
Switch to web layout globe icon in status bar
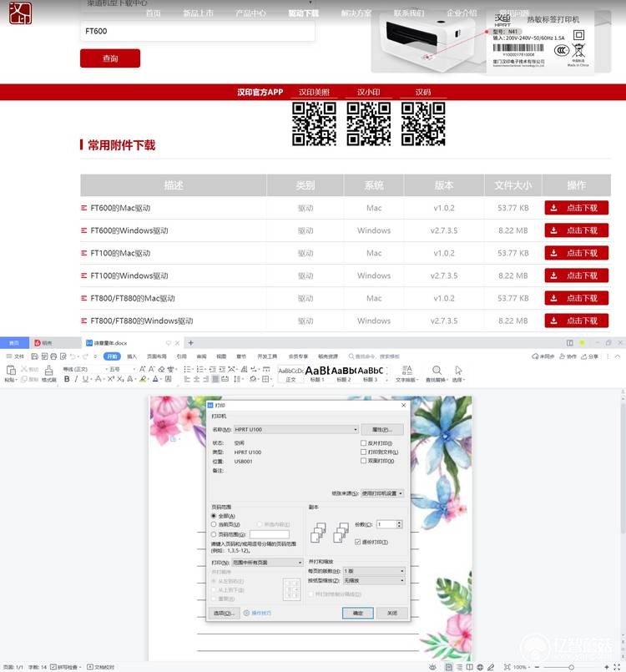pos(480,667)
